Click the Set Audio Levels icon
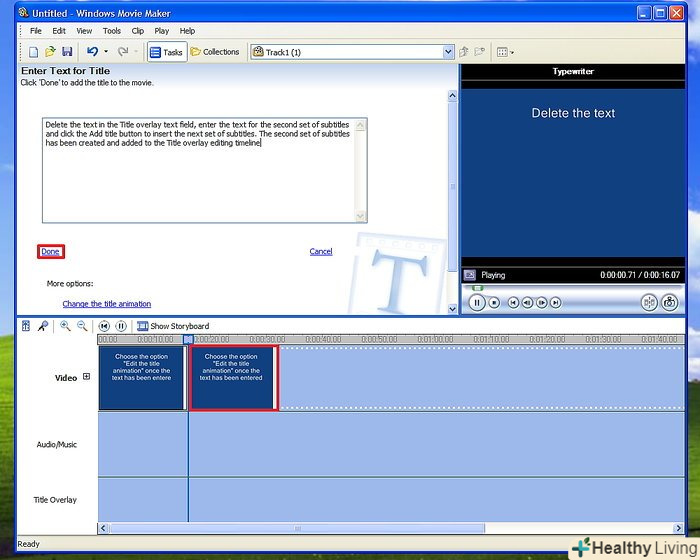The image size is (700, 560). tap(26, 326)
